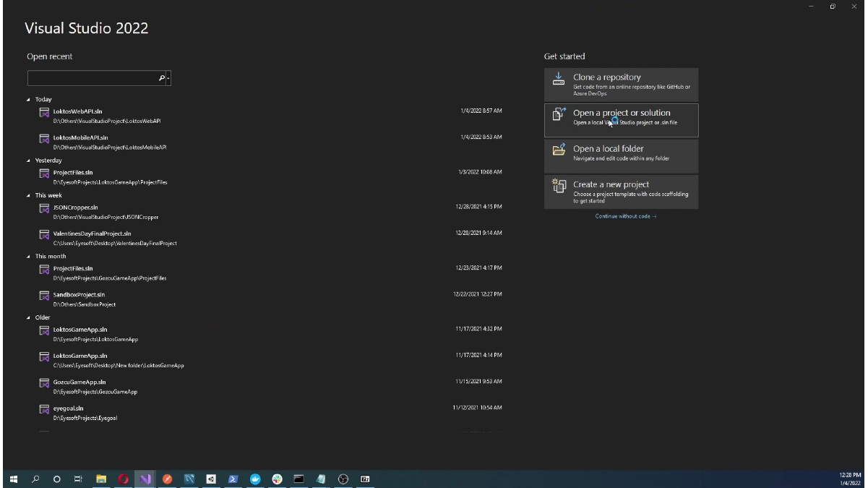Image resolution: width=868 pixels, height=488 pixels.
Task: Click path D:\EyesoftProjects\Eyegoal
Action: [x=85, y=418]
